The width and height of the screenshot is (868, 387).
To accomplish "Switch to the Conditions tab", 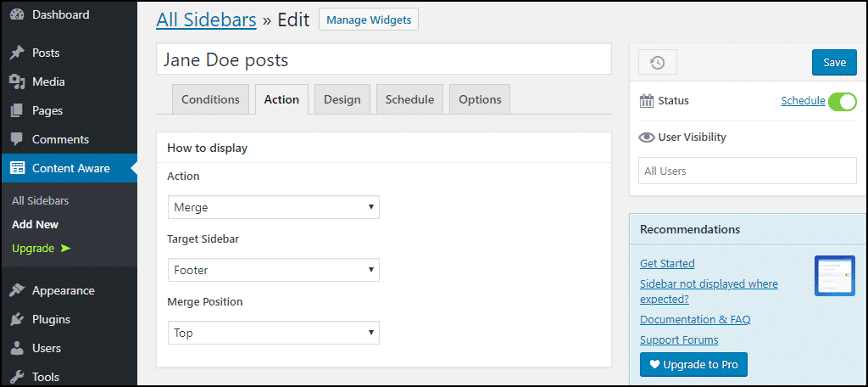I will pyautogui.click(x=210, y=99).
